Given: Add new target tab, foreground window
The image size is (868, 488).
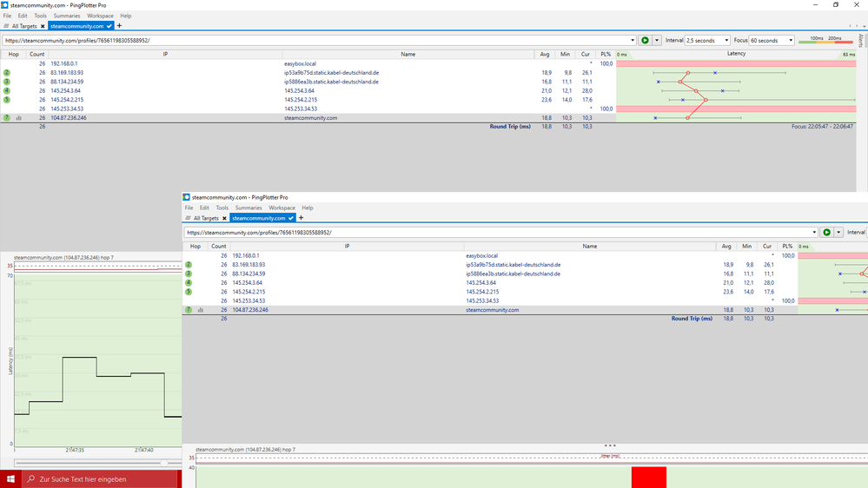Looking at the screenshot, I should pyautogui.click(x=301, y=218).
